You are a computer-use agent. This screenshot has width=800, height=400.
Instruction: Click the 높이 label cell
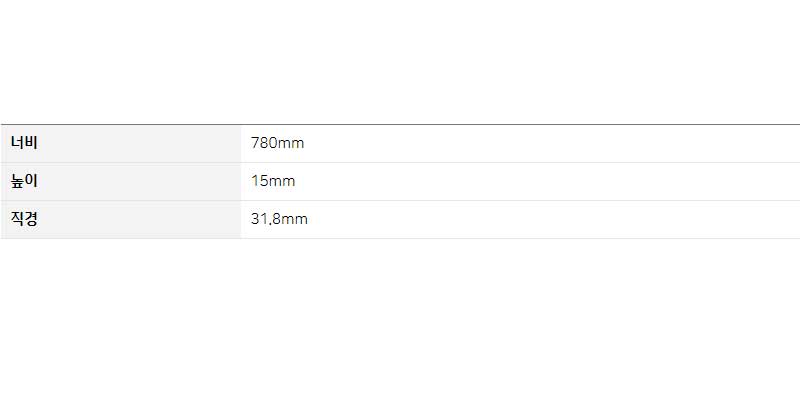point(121,182)
